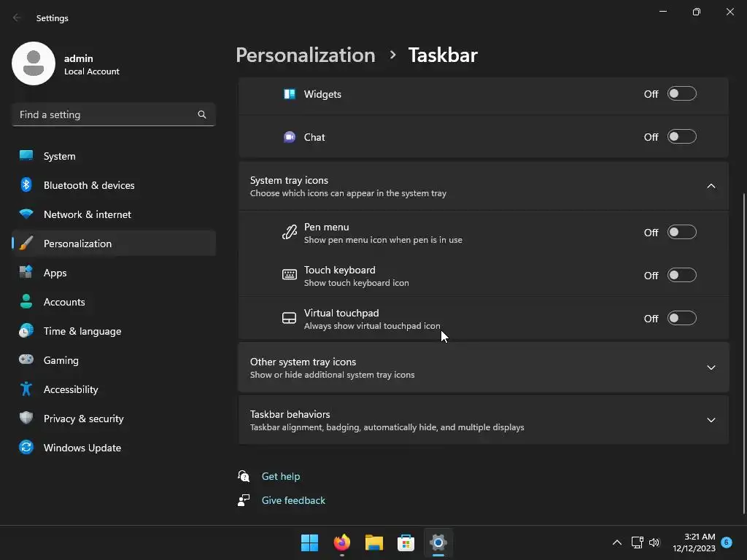This screenshot has width=747, height=560.
Task: Enable the Virtual touchpad toggle
Action: [x=682, y=318]
